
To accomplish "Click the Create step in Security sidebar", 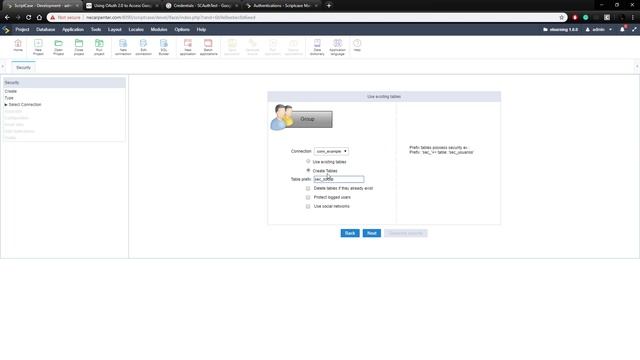I will tap(11, 91).
